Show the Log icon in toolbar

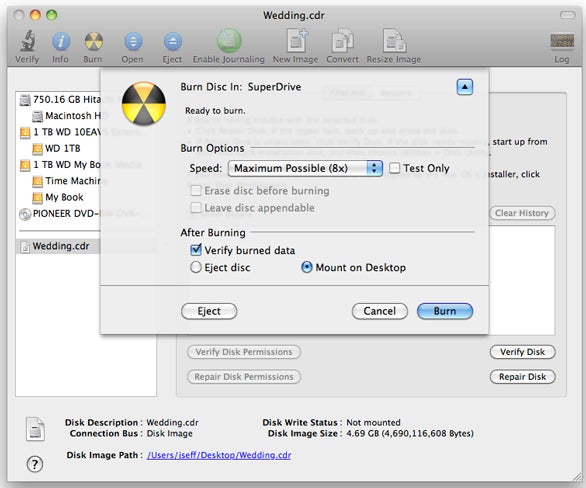click(x=562, y=41)
